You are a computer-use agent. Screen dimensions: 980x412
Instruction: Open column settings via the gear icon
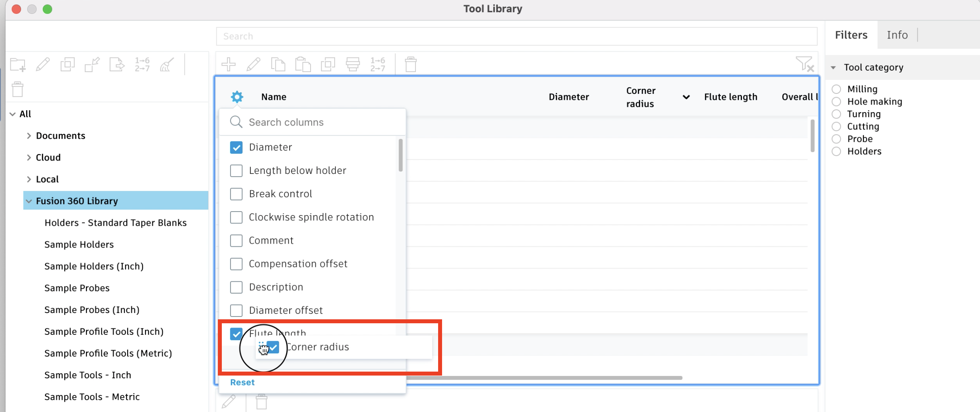tap(236, 97)
